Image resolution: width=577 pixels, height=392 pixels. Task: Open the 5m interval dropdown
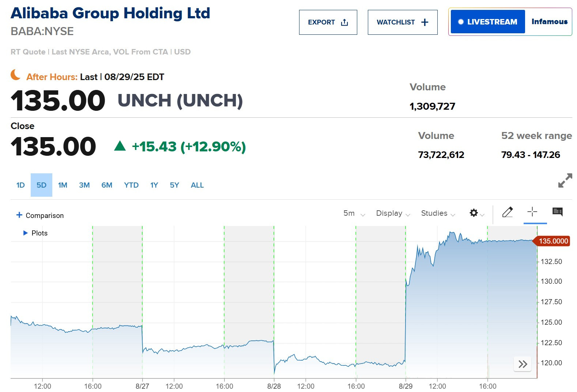pyautogui.click(x=354, y=213)
